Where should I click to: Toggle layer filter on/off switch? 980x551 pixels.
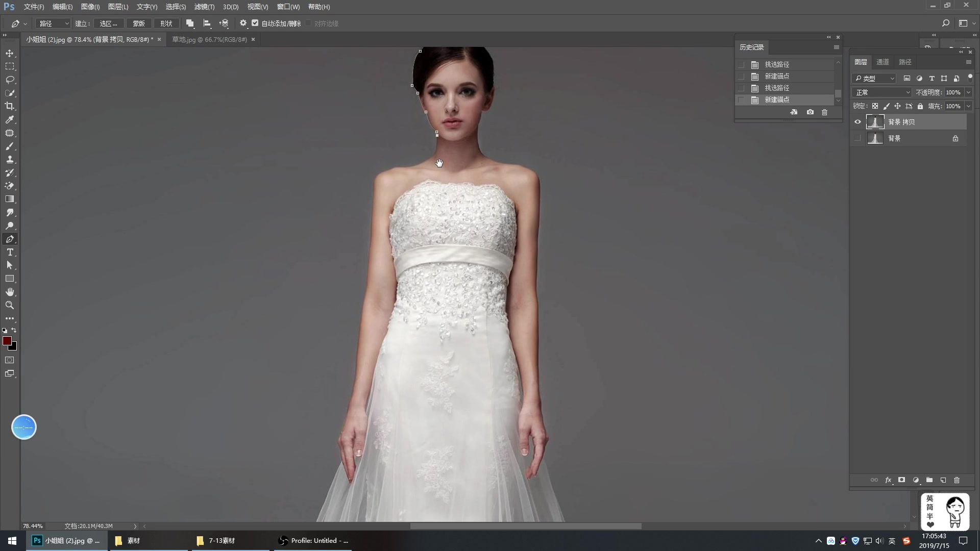970,78
